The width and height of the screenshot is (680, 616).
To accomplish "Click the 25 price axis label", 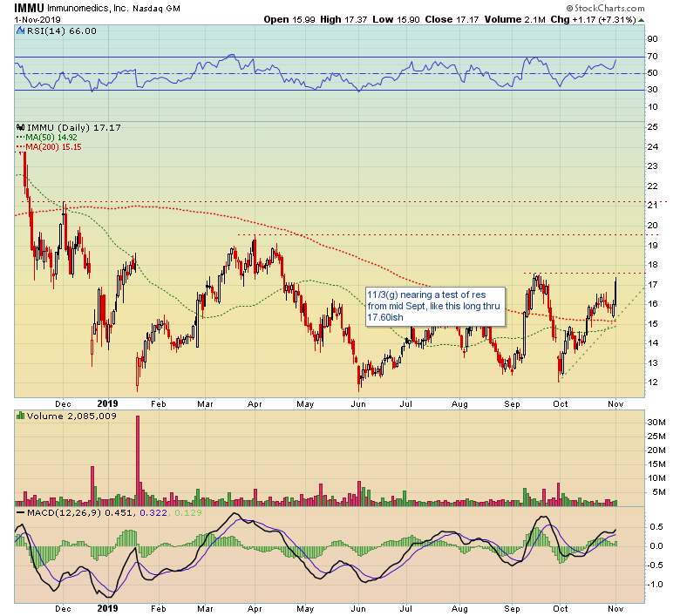I will pyautogui.click(x=652, y=127).
